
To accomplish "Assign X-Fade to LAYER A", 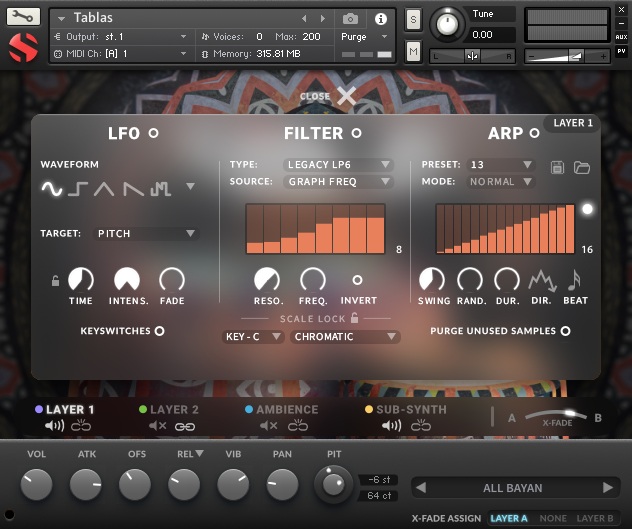I will click(x=509, y=518).
